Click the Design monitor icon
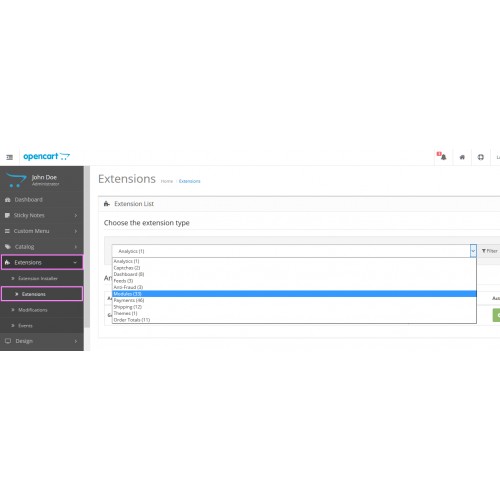The height and width of the screenshot is (500, 500). click(8, 341)
